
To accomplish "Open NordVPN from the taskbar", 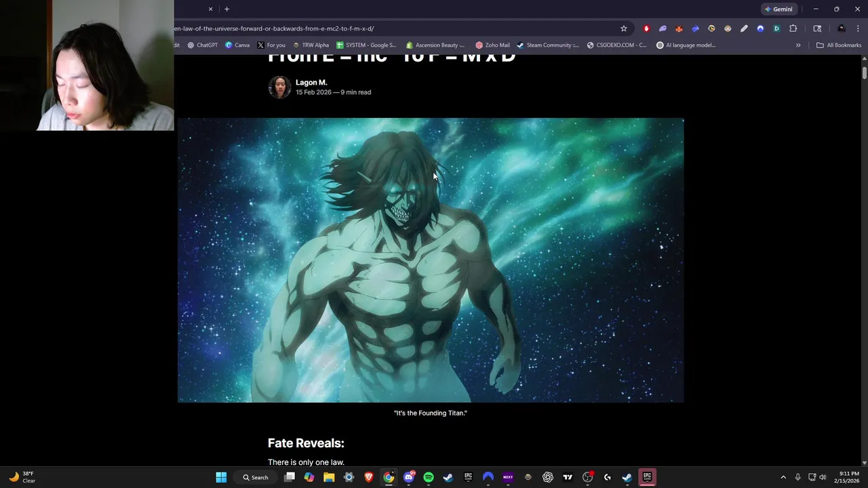I will point(488,477).
